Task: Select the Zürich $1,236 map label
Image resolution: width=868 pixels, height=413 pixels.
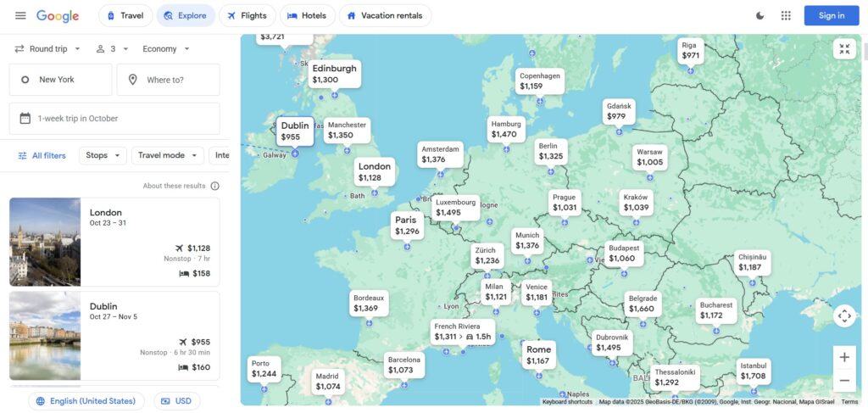Action: 487,256
